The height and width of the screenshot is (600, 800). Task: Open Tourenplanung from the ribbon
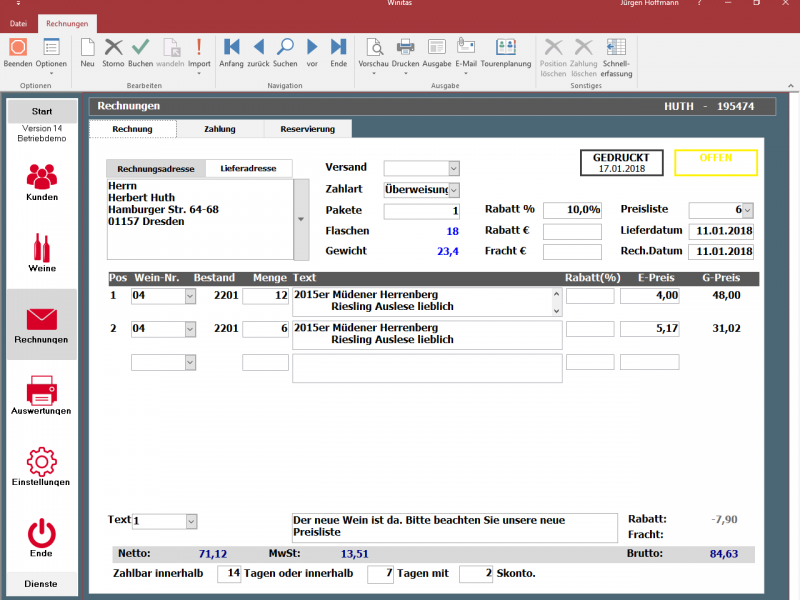[x=506, y=47]
